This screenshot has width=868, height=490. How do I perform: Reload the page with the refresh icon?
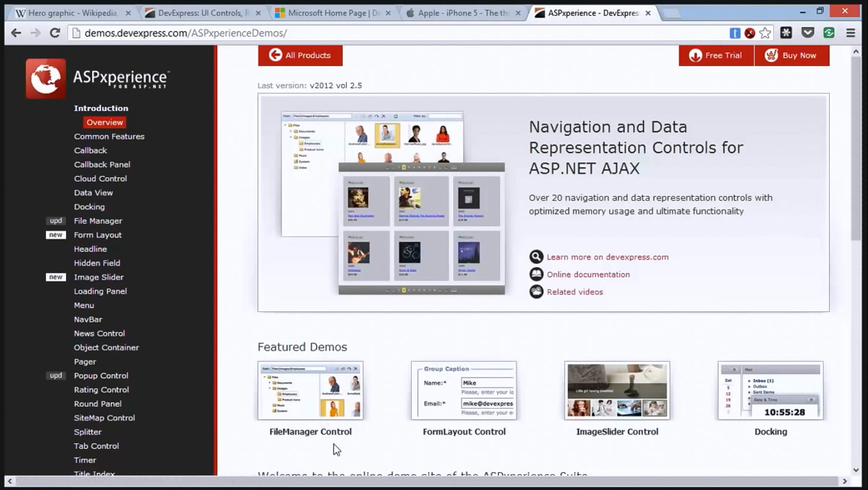tap(55, 33)
